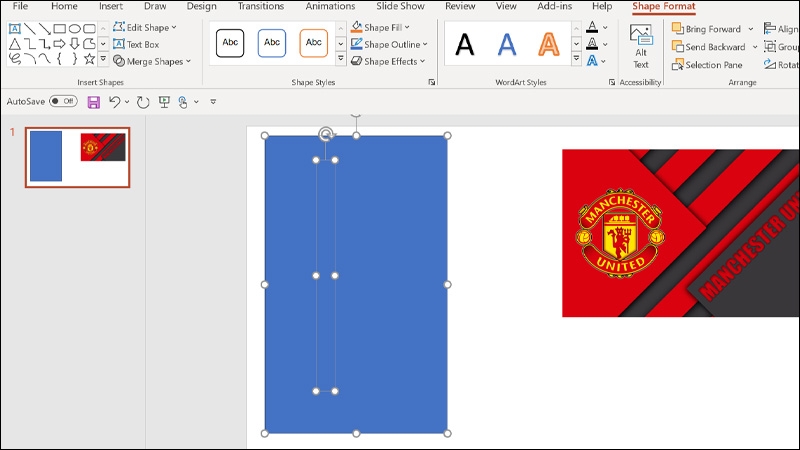The image size is (800, 450).
Task: Click the Save icon in quick access toolbar
Action: click(x=93, y=102)
